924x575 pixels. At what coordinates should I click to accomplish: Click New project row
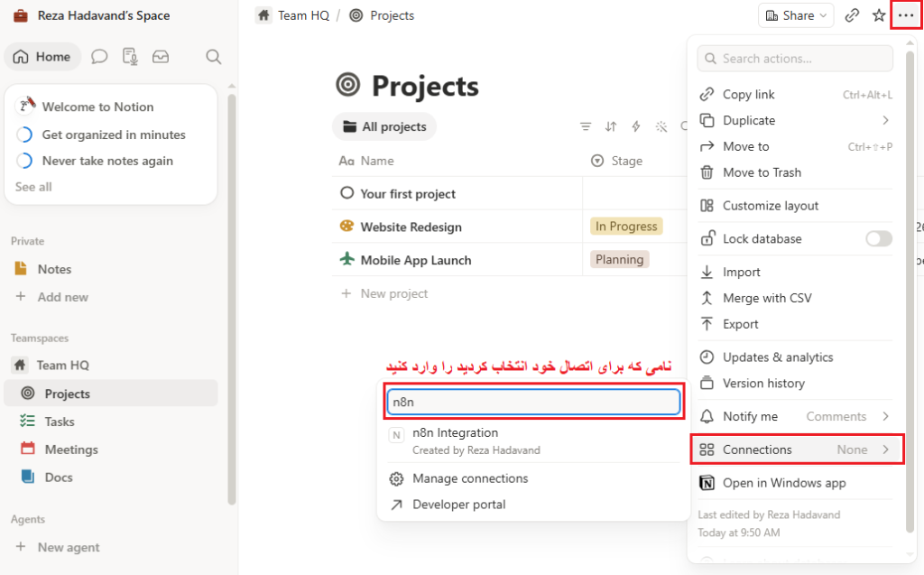[x=384, y=293]
